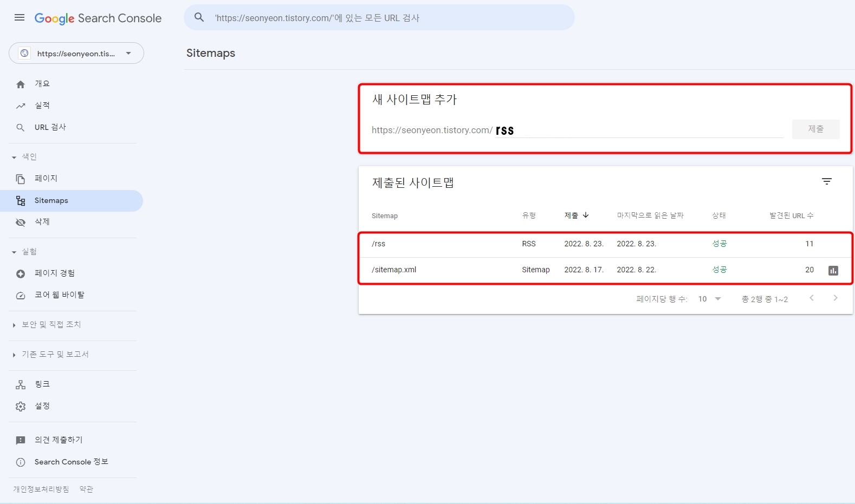Open rows per page dropdown showing 10
Image resolution: width=855 pixels, height=504 pixels.
[x=710, y=299]
